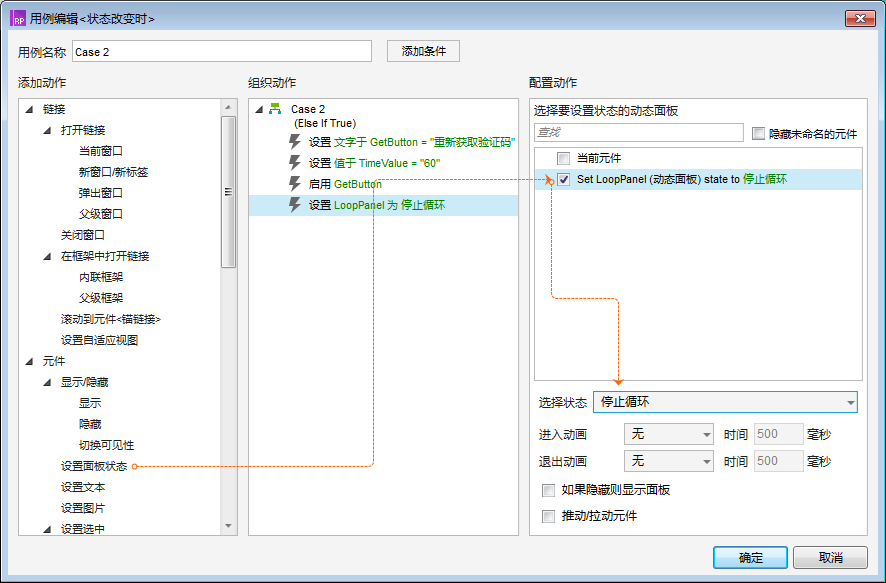Image resolution: width=886 pixels, height=583 pixels.
Task: Click the 用例名称 text field
Action: point(222,51)
